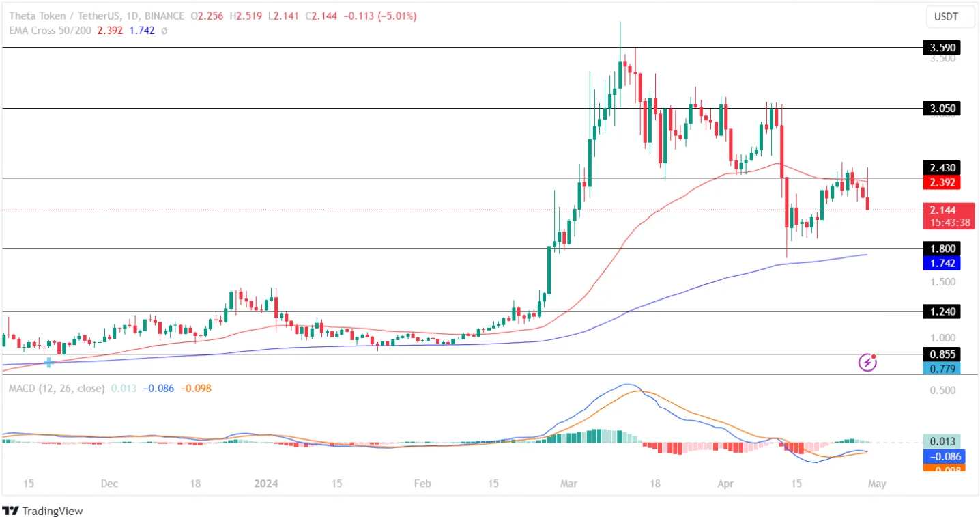980x517 pixels.
Task: Select the 1.240 price level label
Action: tap(942, 311)
